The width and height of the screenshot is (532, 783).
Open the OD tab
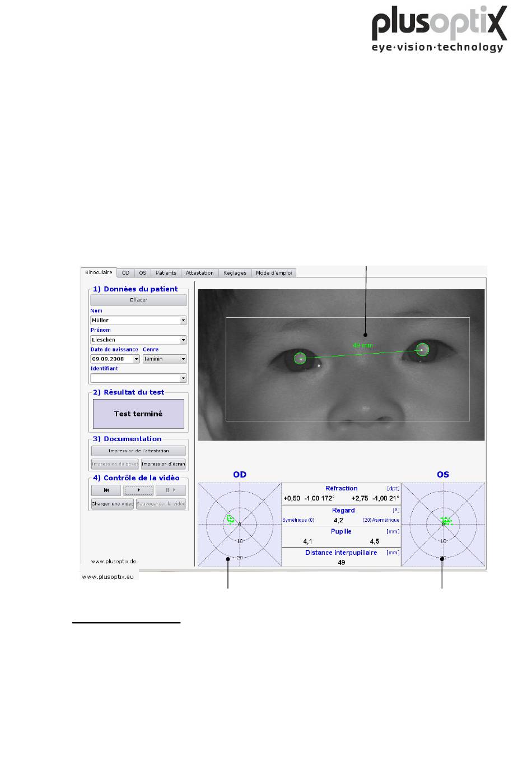click(x=125, y=273)
